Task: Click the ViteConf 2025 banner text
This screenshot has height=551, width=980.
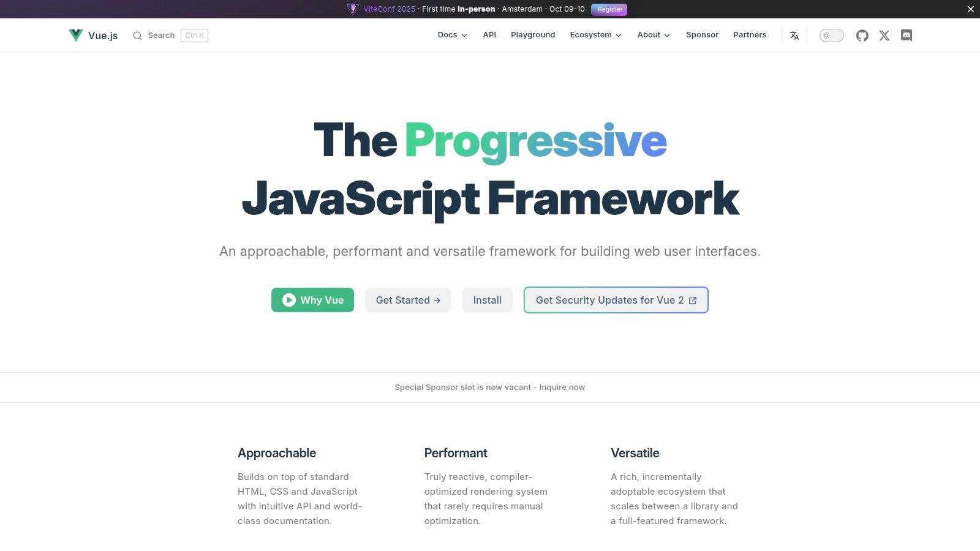Action: [389, 9]
